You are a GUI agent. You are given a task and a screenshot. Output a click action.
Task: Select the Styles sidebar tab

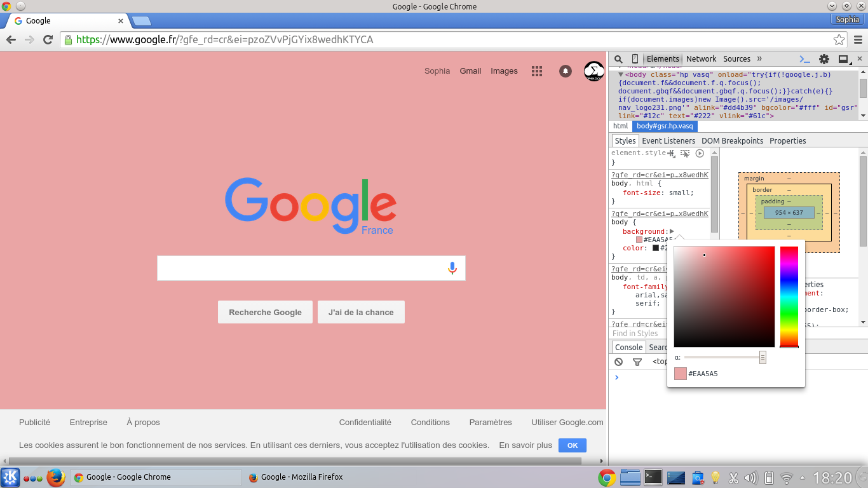(x=625, y=140)
